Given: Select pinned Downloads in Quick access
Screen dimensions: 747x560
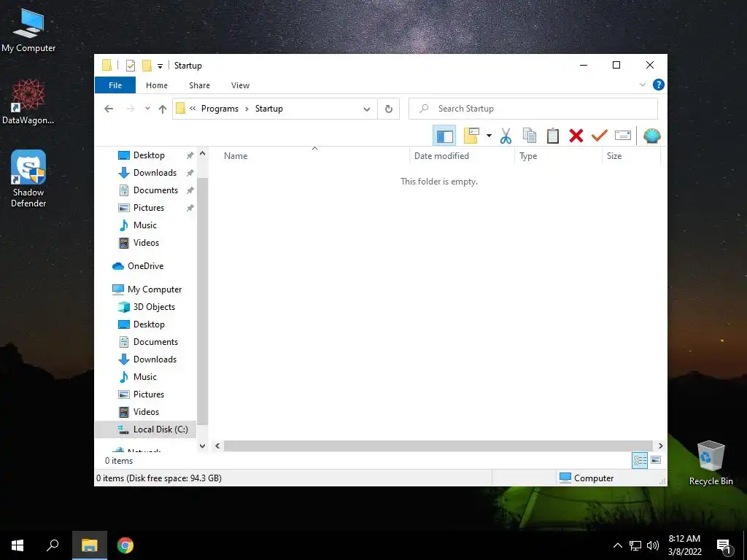Looking at the screenshot, I should coord(155,173).
